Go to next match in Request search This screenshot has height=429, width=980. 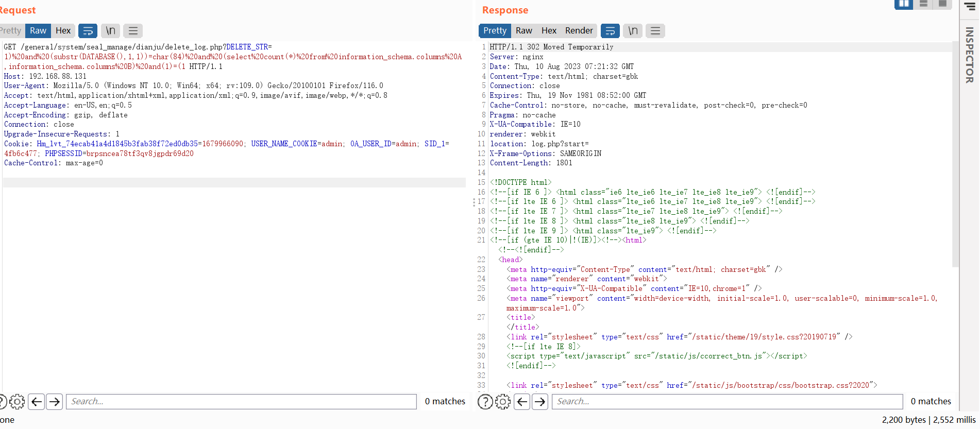click(54, 402)
